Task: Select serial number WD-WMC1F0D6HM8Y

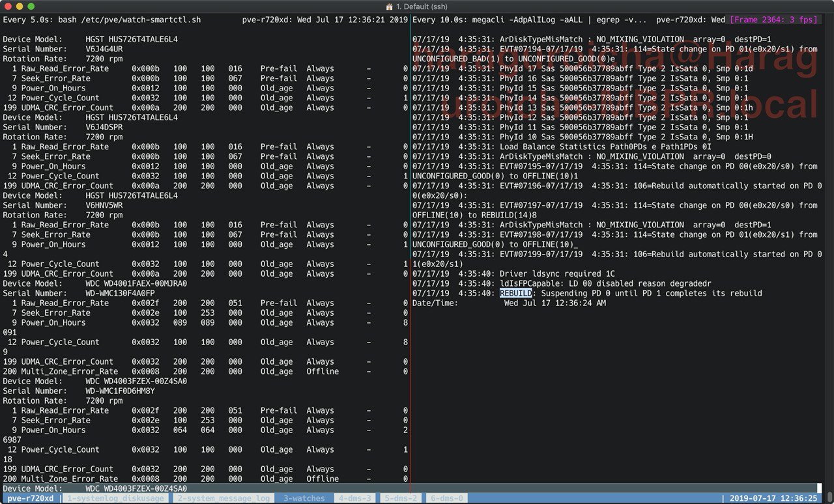Action: pyautogui.click(x=121, y=391)
